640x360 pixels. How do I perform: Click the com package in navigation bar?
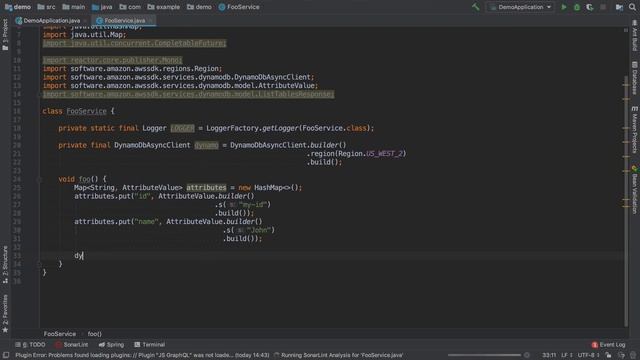coord(130,7)
